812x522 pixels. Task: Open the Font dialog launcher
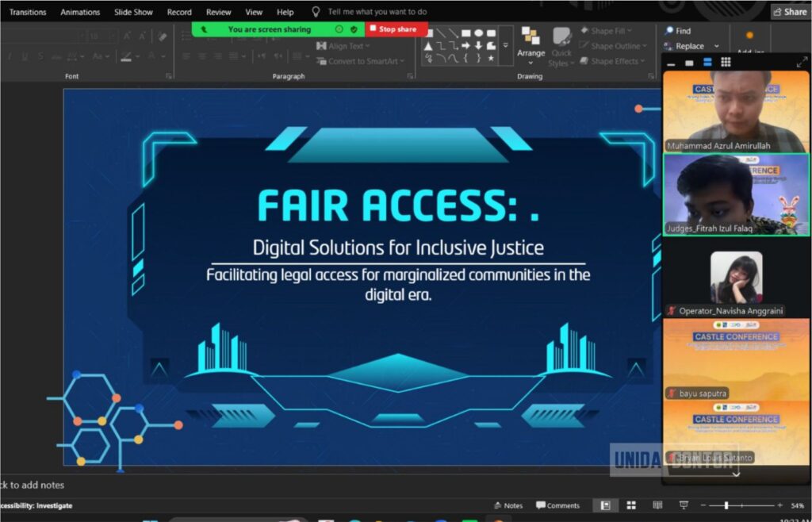[168, 76]
